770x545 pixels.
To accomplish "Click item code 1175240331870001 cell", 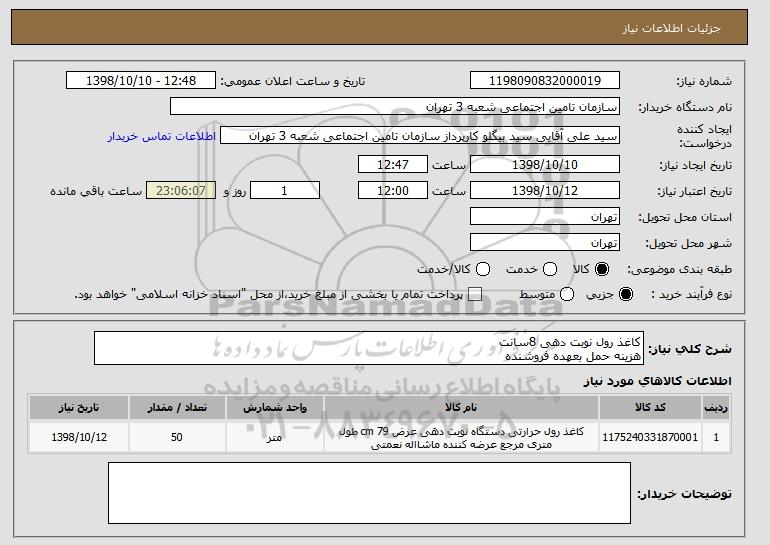I will click(650, 437).
